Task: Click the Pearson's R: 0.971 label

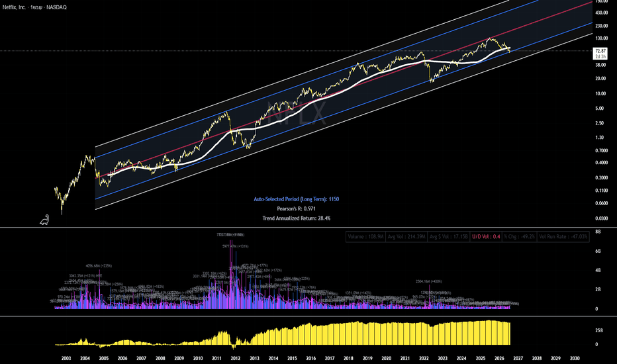Action: coord(297,208)
